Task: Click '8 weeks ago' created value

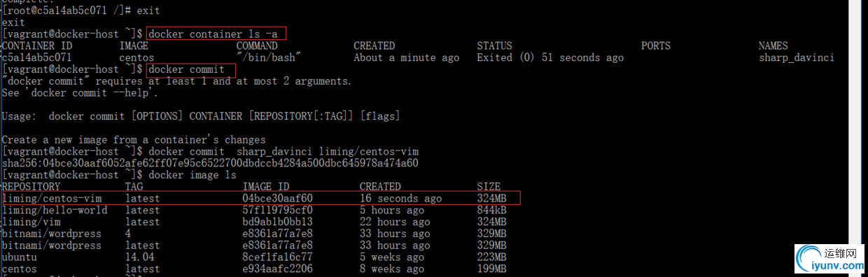Action: pos(392,269)
